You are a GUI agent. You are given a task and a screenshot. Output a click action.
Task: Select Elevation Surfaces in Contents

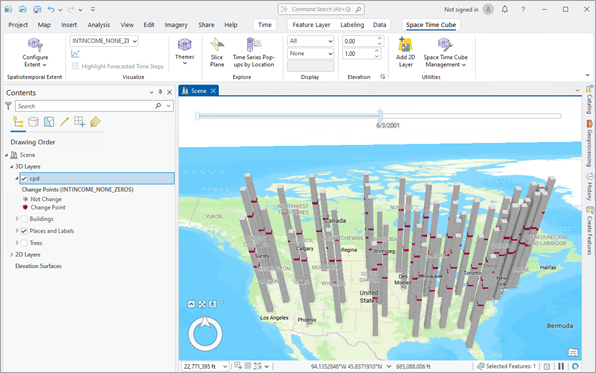click(38, 266)
